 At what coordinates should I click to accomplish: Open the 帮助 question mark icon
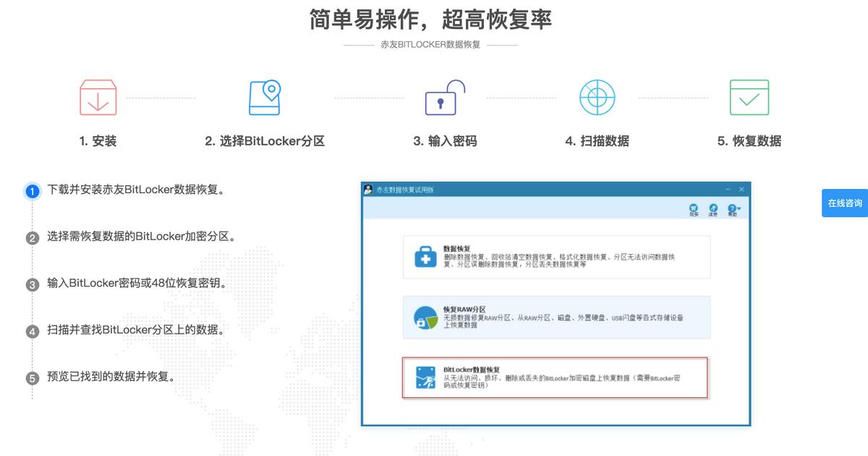(x=733, y=207)
